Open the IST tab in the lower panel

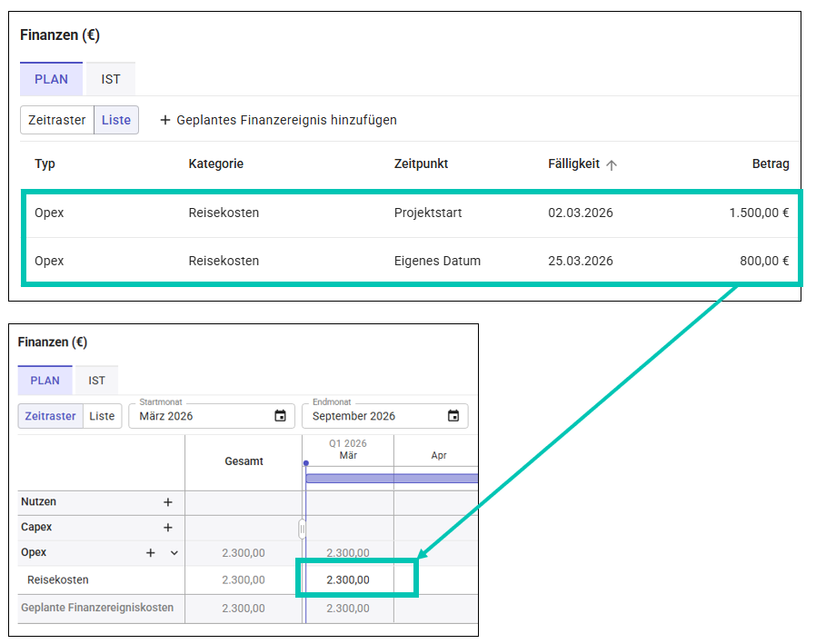(96, 381)
